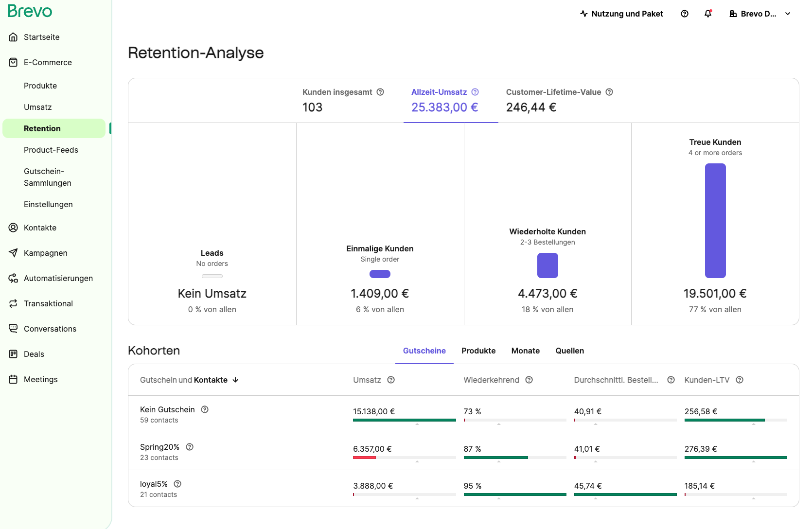Show help for Allzeit-Umsatz

[476, 92]
